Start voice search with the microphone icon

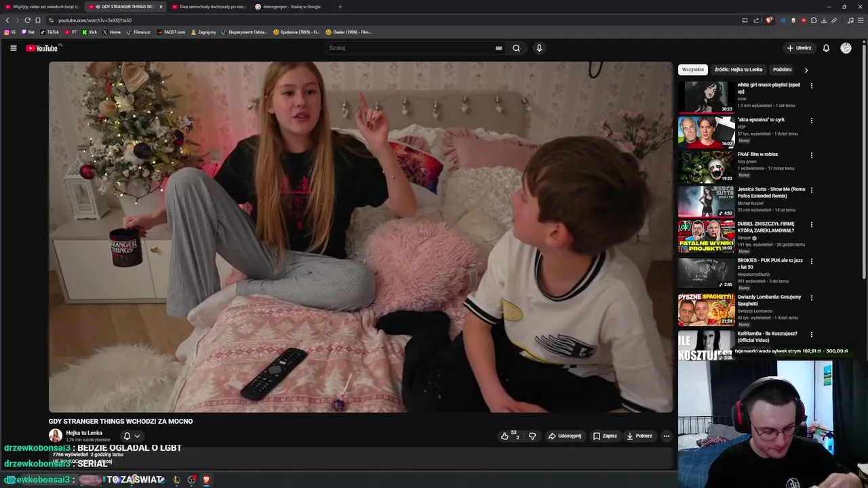pos(539,48)
